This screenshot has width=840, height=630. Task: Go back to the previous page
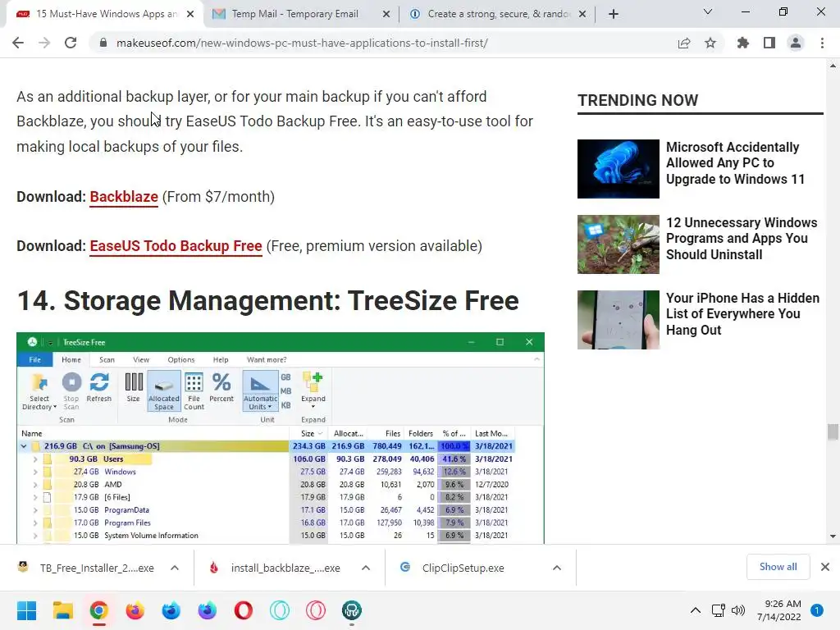pyautogui.click(x=18, y=43)
